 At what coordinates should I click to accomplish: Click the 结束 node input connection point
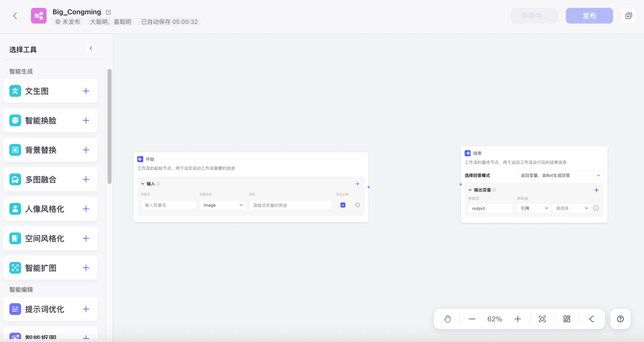pyautogui.click(x=461, y=184)
